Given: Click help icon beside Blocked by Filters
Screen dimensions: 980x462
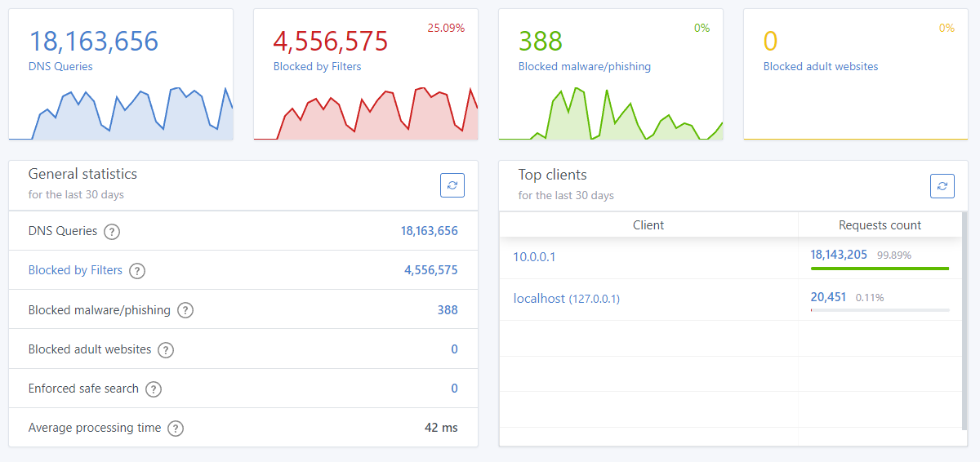Looking at the screenshot, I should (137, 271).
